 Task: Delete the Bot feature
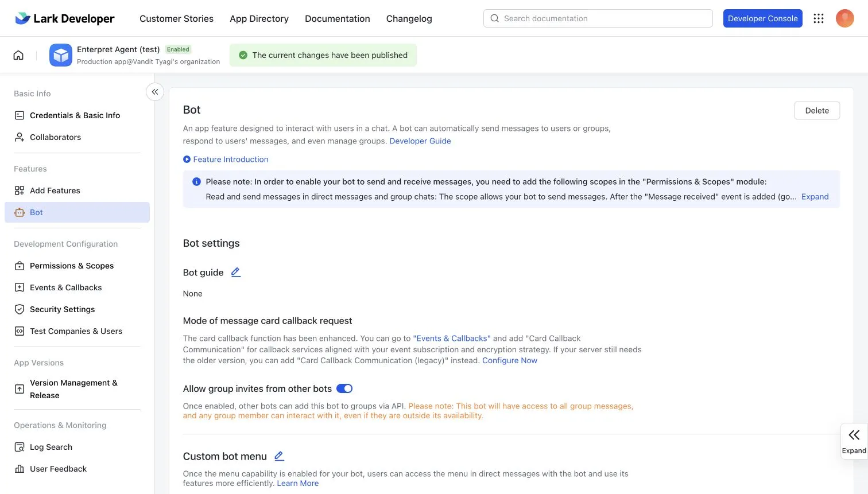817,111
